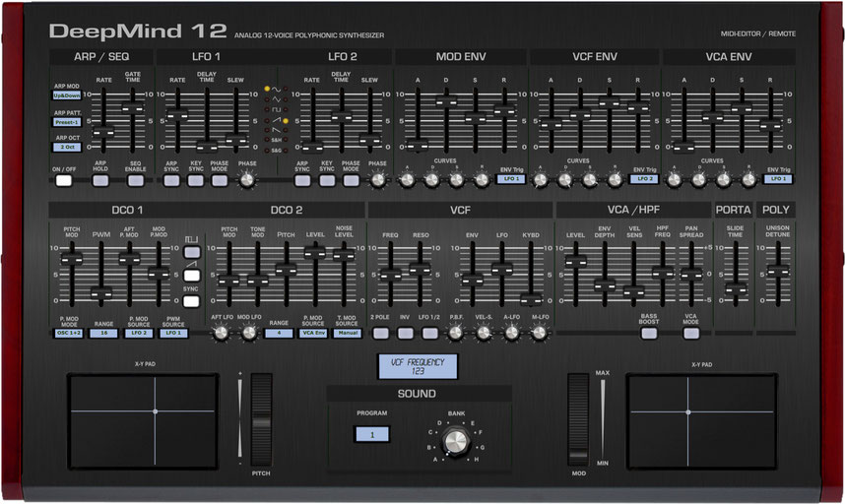Click the PROGRAM number field
Image resolution: width=845 pixels, height=504 pixels.
(x=372, y=433)
